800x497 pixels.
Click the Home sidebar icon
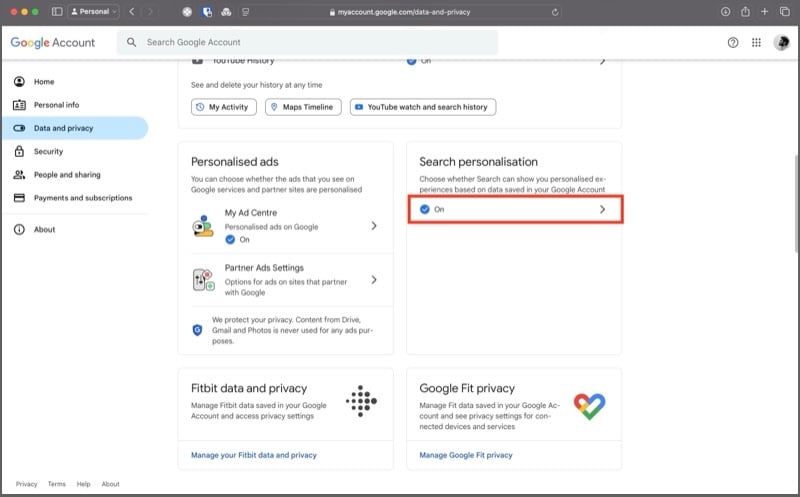point(19,82)
